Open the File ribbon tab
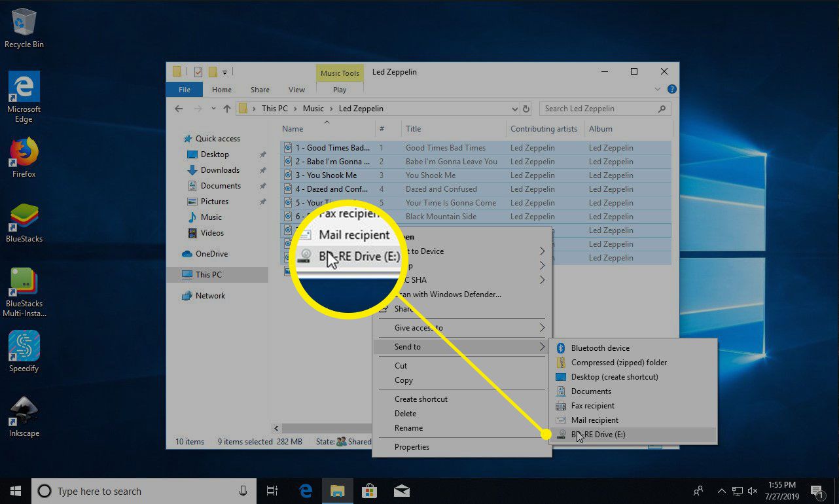Image resolution: width=839 pixels, height=504 pixels. (185, 90)
